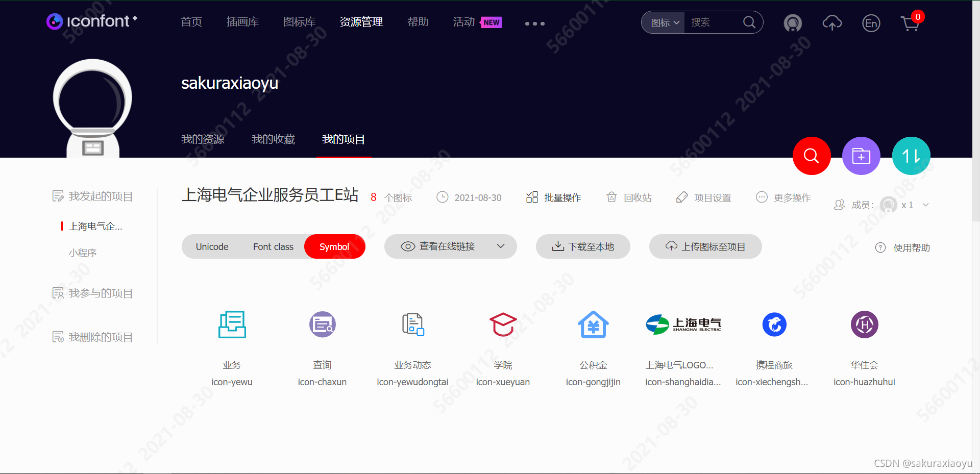Select the 查询 icon-chaxun icon
The width and height of the screenshot is (980, 474).
(323, 325)
